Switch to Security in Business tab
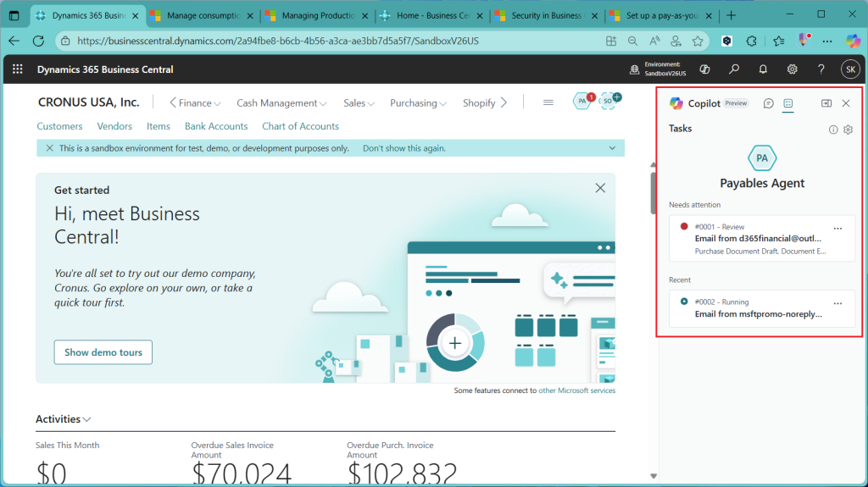868x487 pixels. 546,15
